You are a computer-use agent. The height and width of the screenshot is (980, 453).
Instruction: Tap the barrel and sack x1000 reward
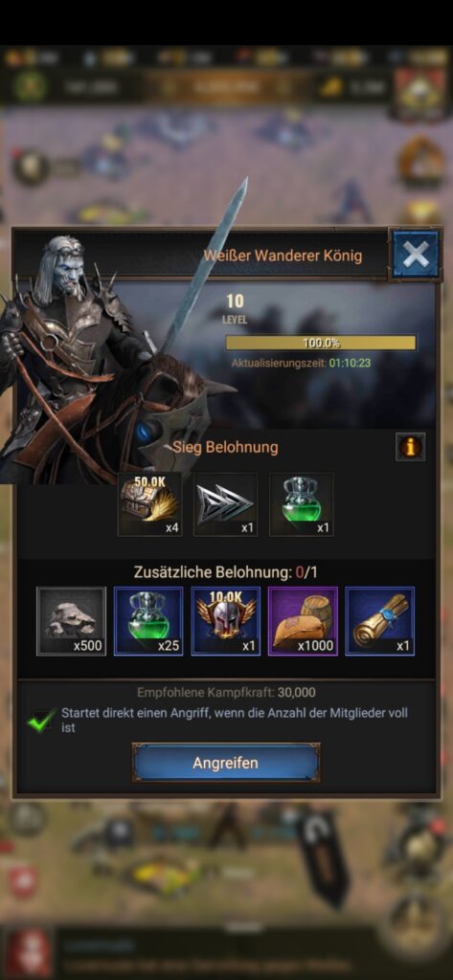(x=303, y=620)
